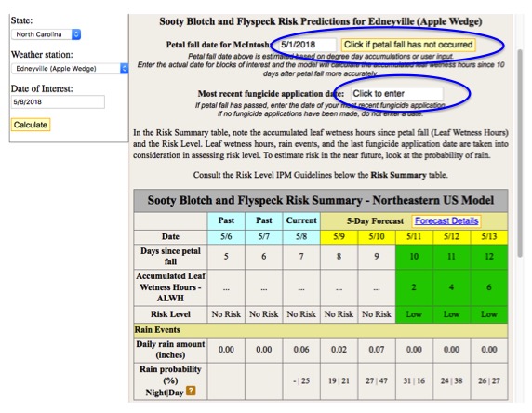This screenshot has width=532, height=413.
Task: Click the 5/11 forecast date cell
Action: click(x=414, y=236)
